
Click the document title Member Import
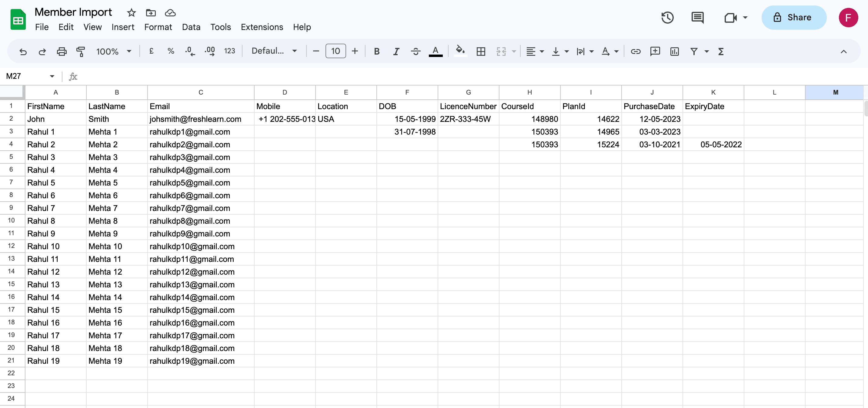pos(73,12)
